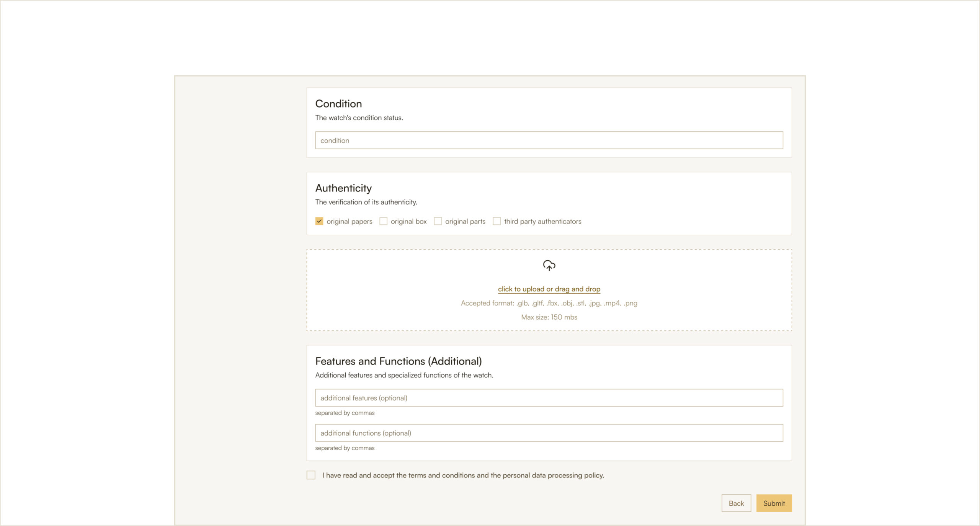The width and height of the screenshot is (980, 526).
Task: Uncheck the original papers checkbox
Action: tap(319, 221)
